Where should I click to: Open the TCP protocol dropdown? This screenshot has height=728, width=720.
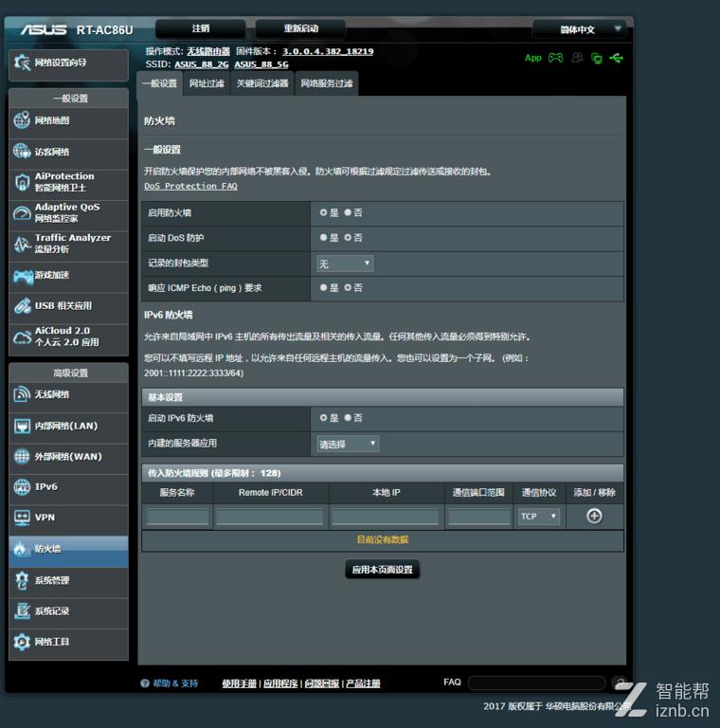tap(539, 517)
